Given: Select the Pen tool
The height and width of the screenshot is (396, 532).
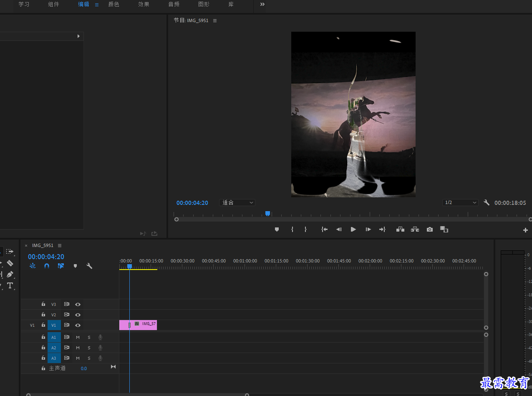Looking at the screenshot, I should pyautogui.click(x=10, y=275).
